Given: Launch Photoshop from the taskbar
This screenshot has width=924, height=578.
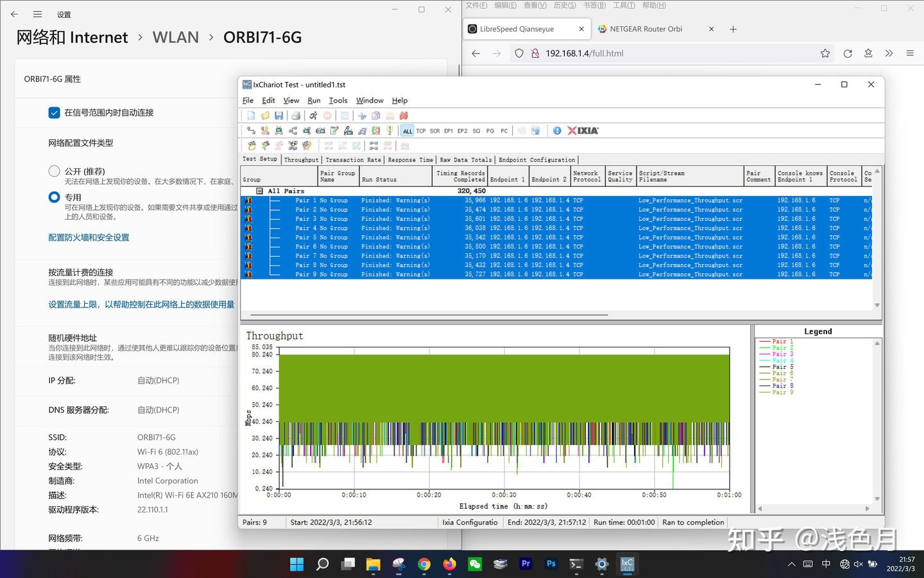Looking at the screenshot, I should tap(551, 564).
